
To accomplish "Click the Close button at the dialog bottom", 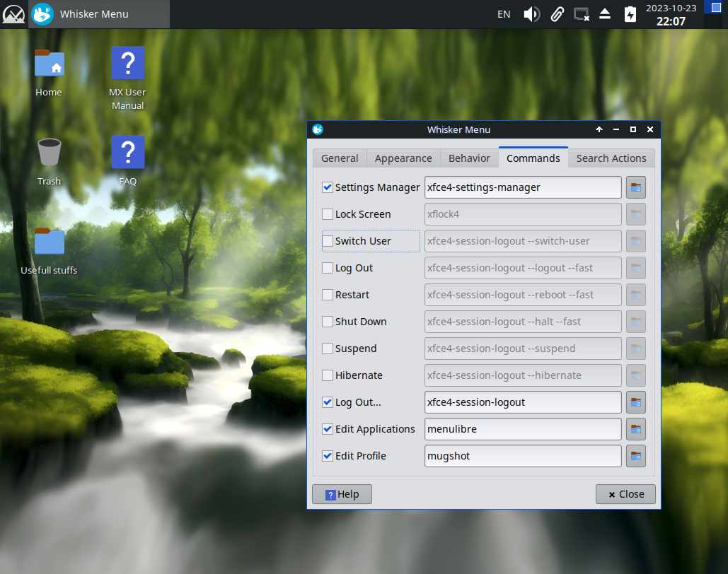I will click(625, 494).
